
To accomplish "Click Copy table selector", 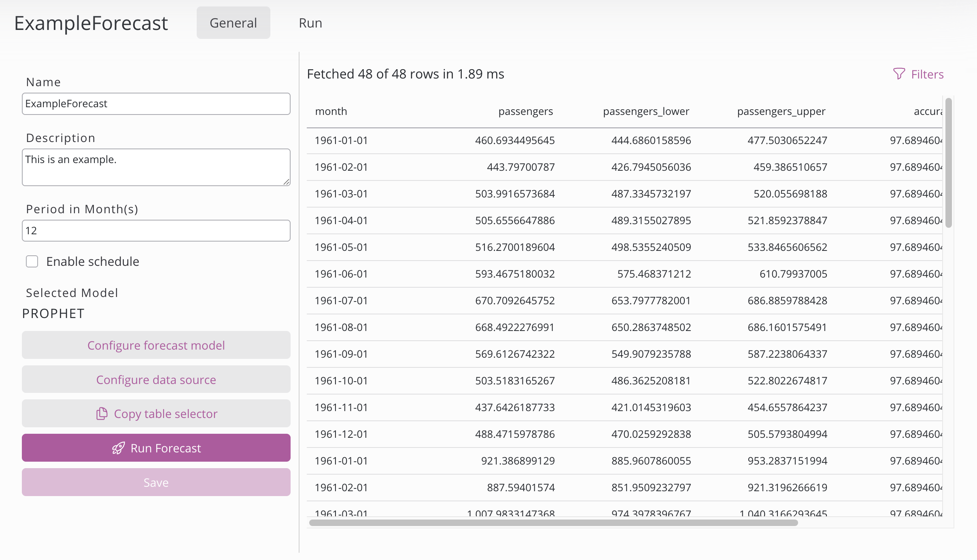I will pos(165,414).
